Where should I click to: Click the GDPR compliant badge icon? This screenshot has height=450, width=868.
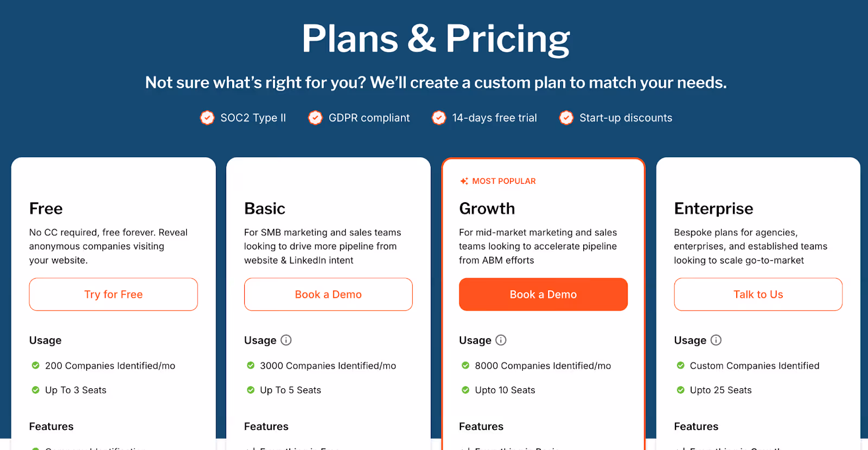[x=315, y=118]
